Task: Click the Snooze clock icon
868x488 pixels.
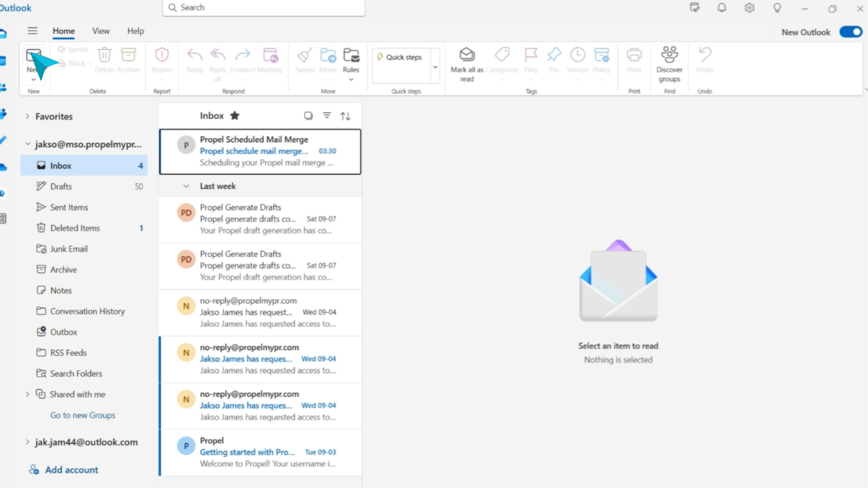Action: tap(577, 55)
